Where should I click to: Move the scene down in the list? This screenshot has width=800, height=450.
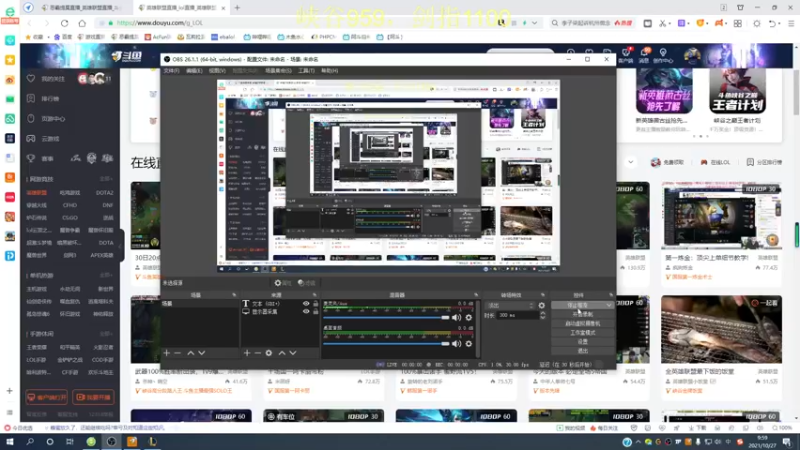pyautogui.click(x=202, y=353)
